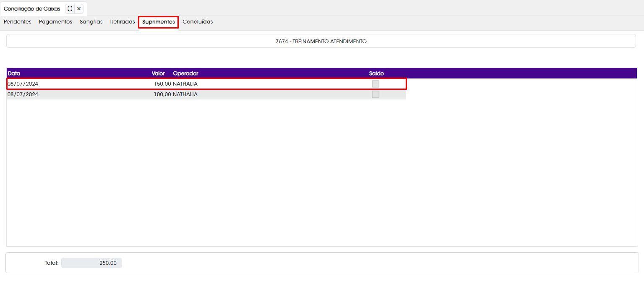The height and width of the screenshot is (282, 644).
Task: Click the 100,00 value cell
Action: click(162, 94)
